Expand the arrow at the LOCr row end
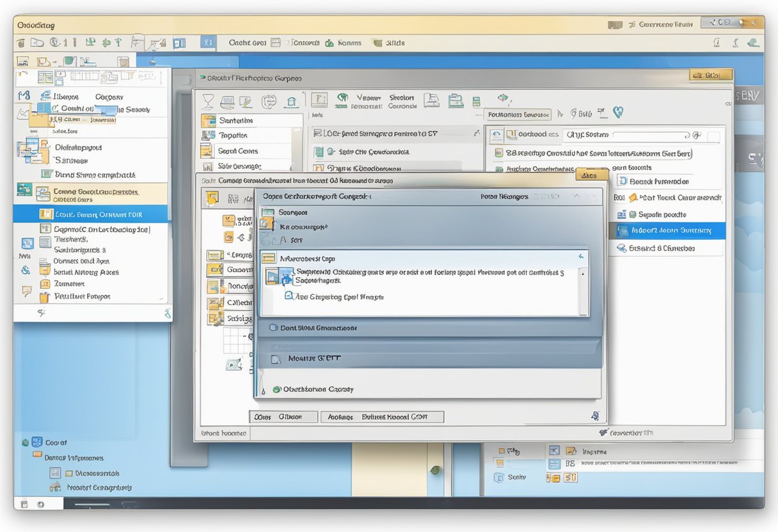This screenshot has height=532, width=778. [x=477, y=134]
